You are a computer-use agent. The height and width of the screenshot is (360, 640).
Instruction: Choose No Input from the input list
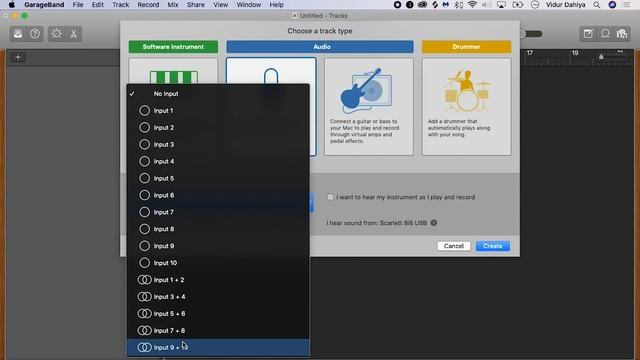point(218,94)
